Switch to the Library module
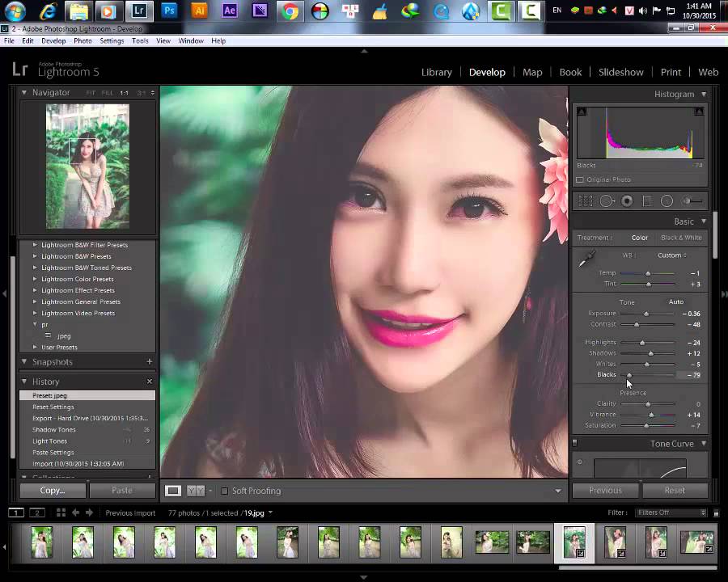 pos(436,72)
